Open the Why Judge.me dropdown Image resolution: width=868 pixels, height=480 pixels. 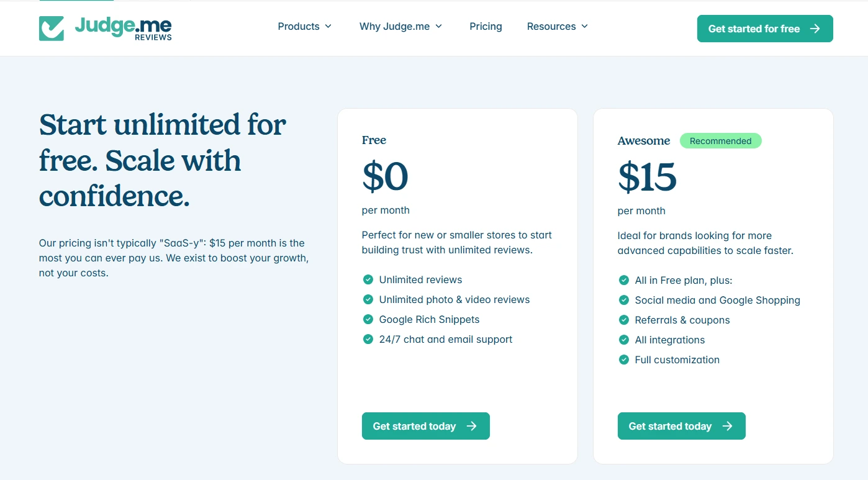click(x=401, y=26)
